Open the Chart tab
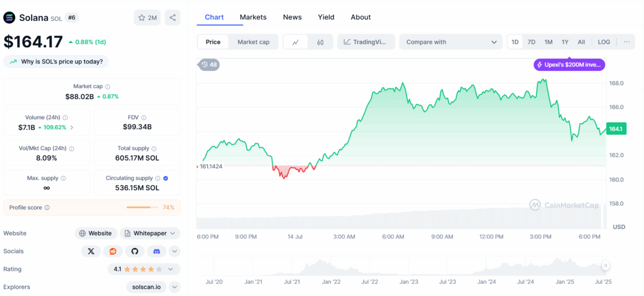The height and width of the screenshot is (296, 644). tap(214, 17)
